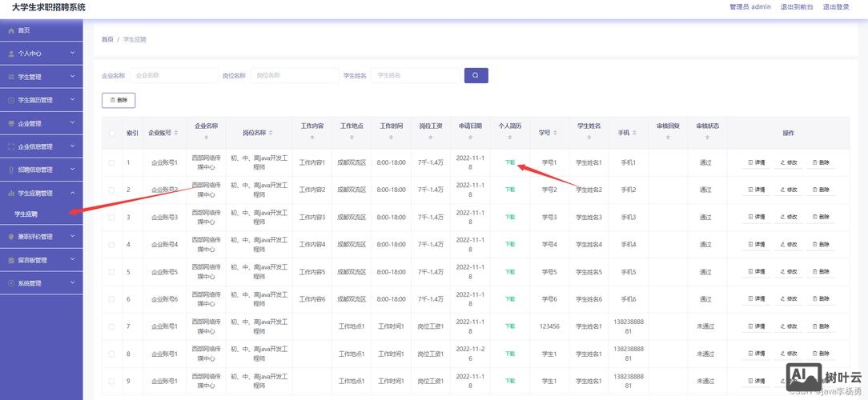Screen dimensions: 868x400
Task: Check the checkbox for row 1
Action: [x=111, y=163]
